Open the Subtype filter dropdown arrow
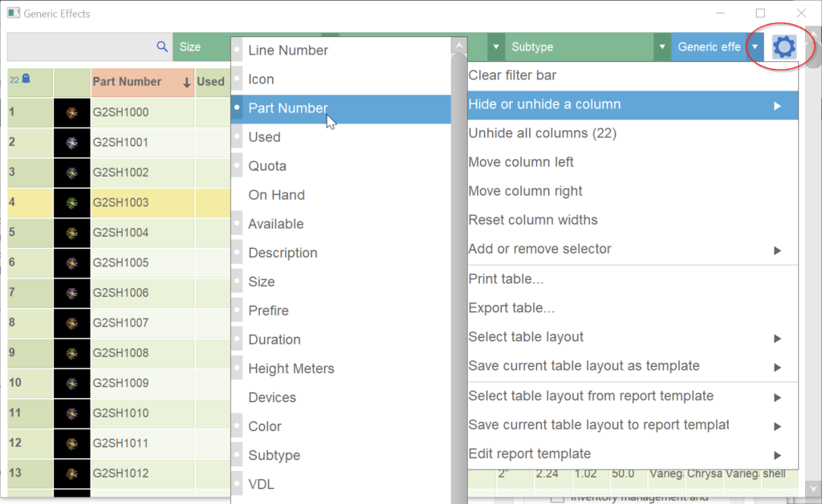 pos(661,47)
